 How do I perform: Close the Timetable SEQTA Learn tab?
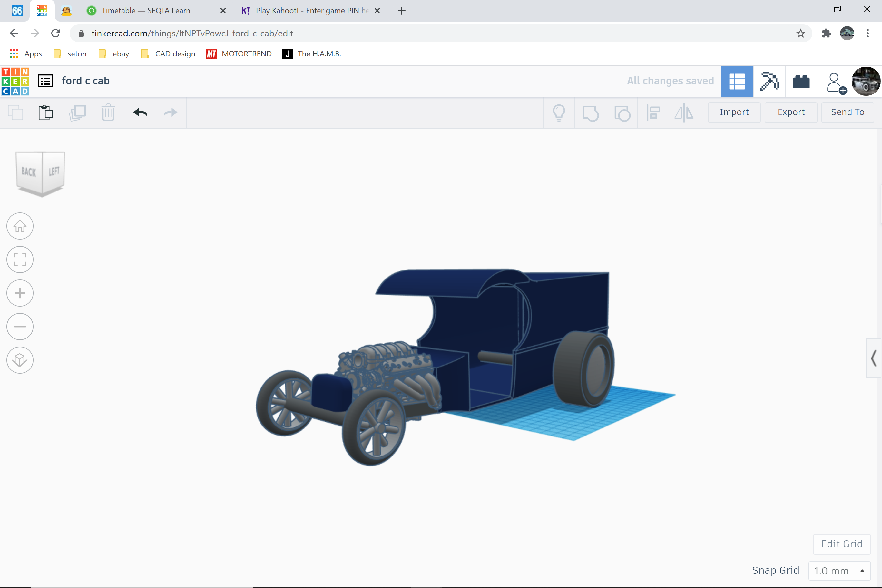(223, 11)
